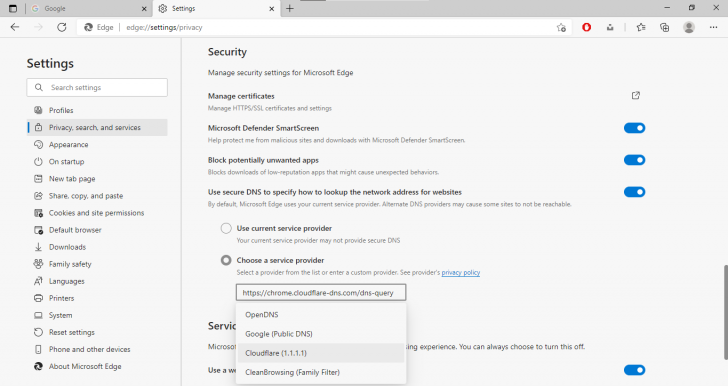Disable Microsoft Defender SmartScreen toggle
Image resolution: width=728 pixels, height=386 pixels.
coord(634,128)
